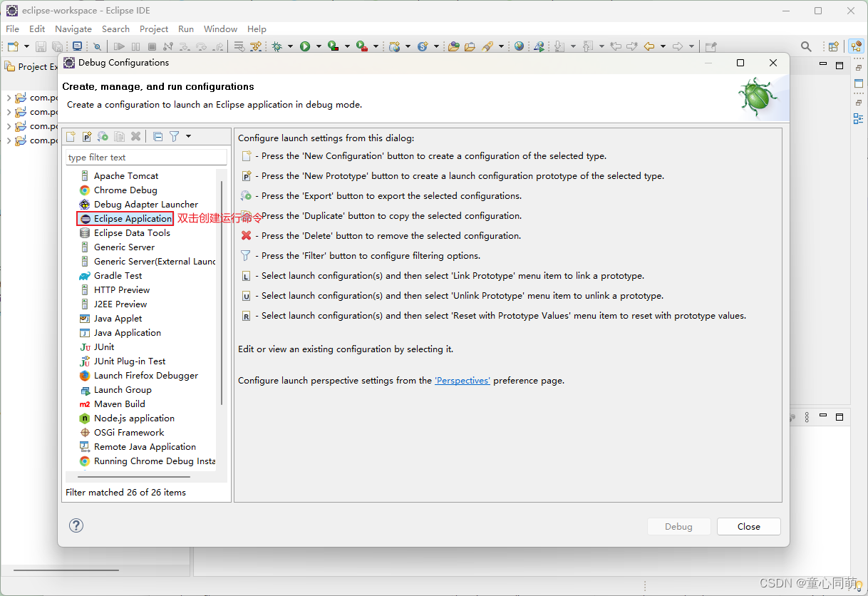
Task: Open the Run menu
Action: [186, 29]
